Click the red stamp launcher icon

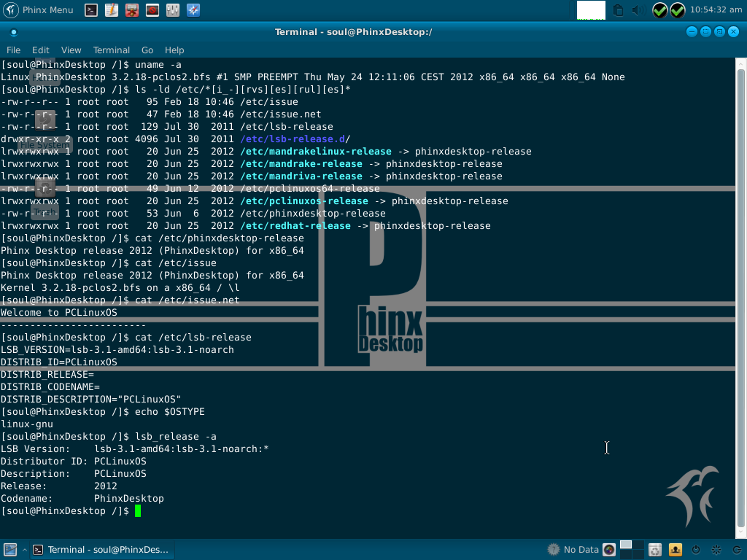click(x=132, y=10)
